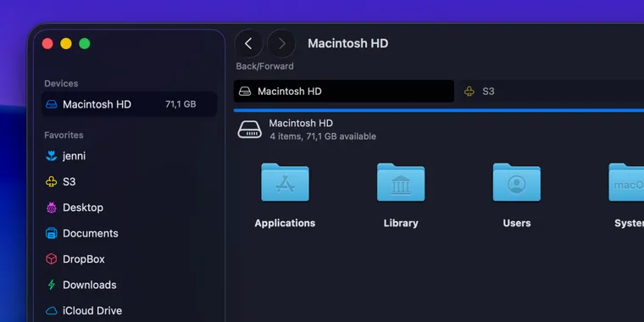Switch to the Macintosh HD tab

tap(344, 92)
